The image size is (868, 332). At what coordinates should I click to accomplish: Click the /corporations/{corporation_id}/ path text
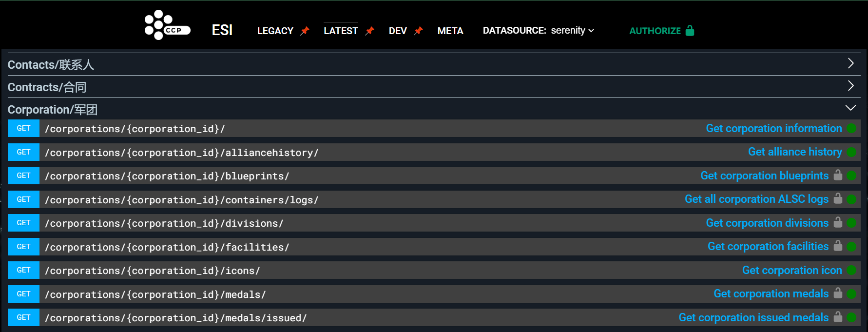135,129
